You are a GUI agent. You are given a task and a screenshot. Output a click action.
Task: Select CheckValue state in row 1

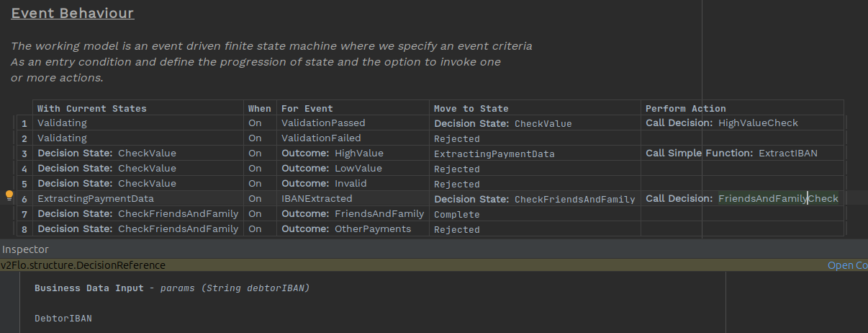(543, 124)
